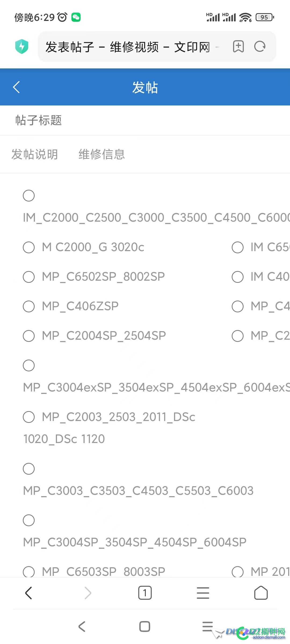Screen dimensions: 290x644
Task: Open the browser menu with the three-line icon
Action: coord(203,593)
